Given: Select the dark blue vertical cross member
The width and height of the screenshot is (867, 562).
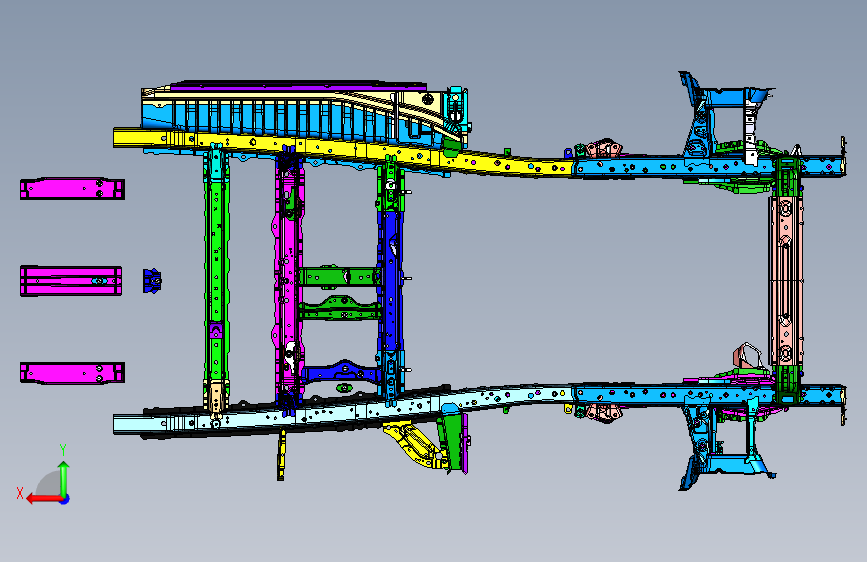Looking at the screenshot, I should click(x=390, y=282).
